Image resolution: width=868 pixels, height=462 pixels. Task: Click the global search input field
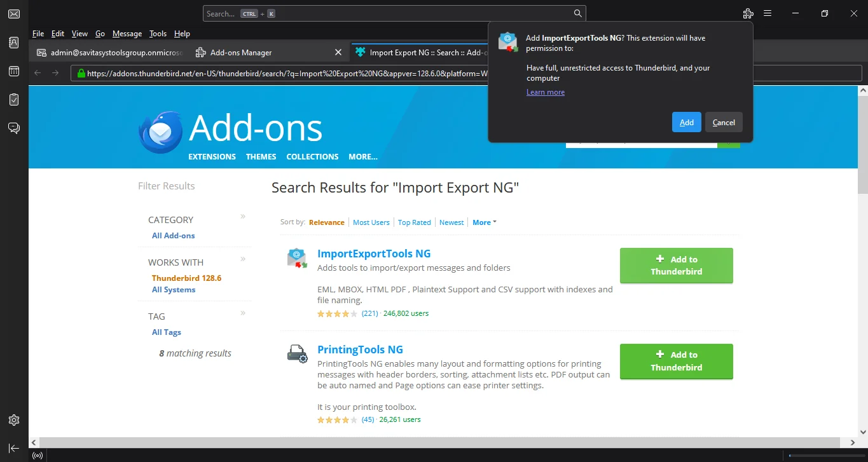coord(394,13)
